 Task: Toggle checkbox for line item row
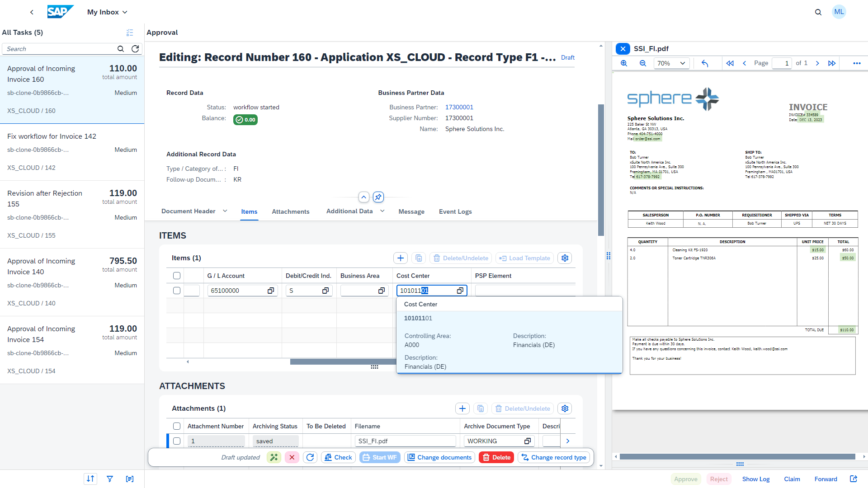point(177,291)
